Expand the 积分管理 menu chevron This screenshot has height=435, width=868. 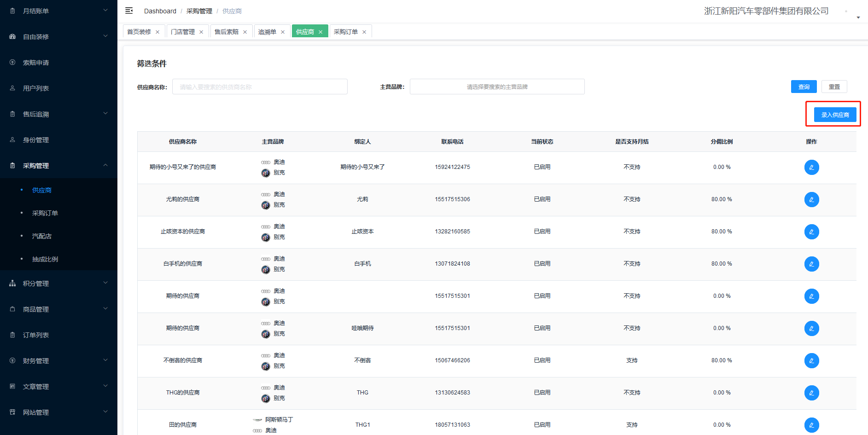105,283
